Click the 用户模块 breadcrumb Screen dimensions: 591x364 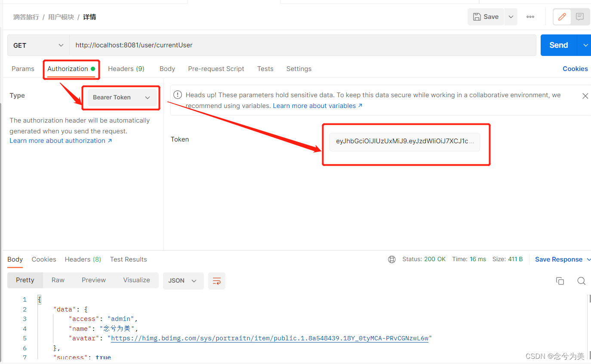(x=61, y=17)
